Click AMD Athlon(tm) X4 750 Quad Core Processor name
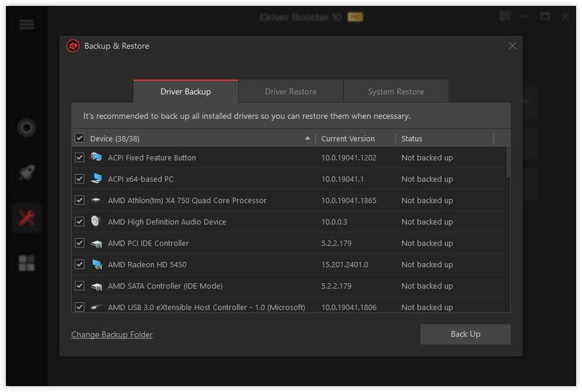Screen dimensions: 582x392 click(187, 201)
